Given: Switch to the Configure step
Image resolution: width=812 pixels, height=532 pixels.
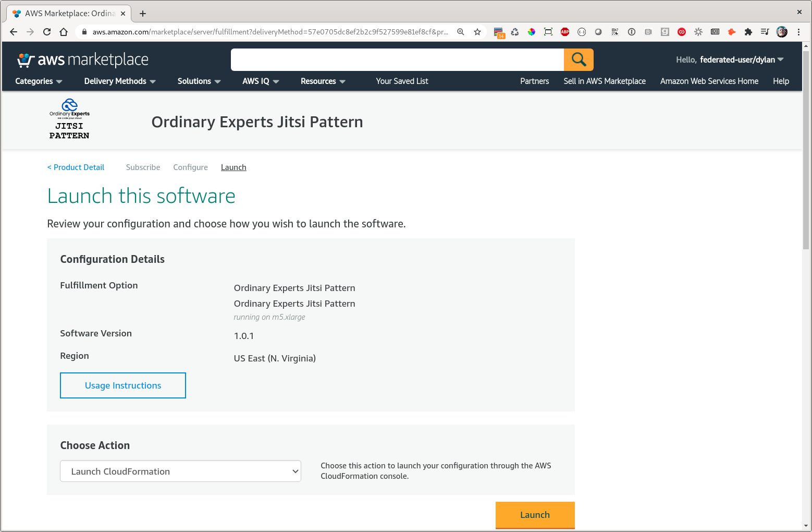Looking at the screenshot, I should point(190,167).
